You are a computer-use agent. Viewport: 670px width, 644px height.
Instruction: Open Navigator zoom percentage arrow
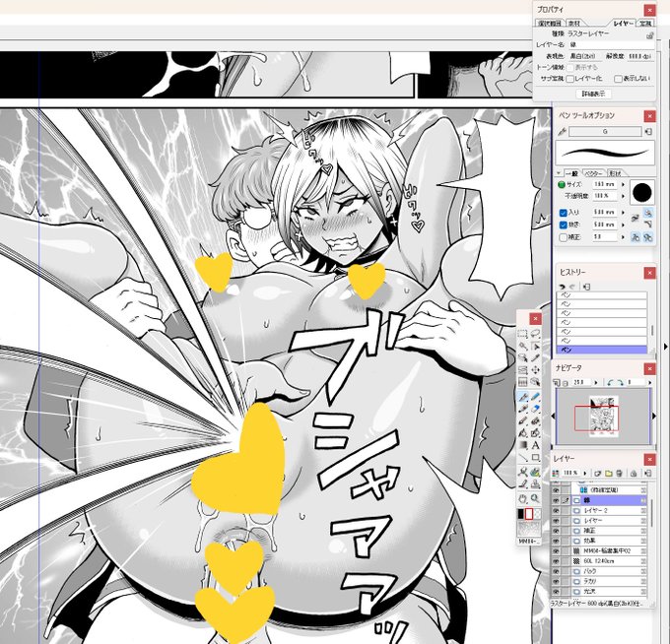pyautogui.click(x=596, y=383)
